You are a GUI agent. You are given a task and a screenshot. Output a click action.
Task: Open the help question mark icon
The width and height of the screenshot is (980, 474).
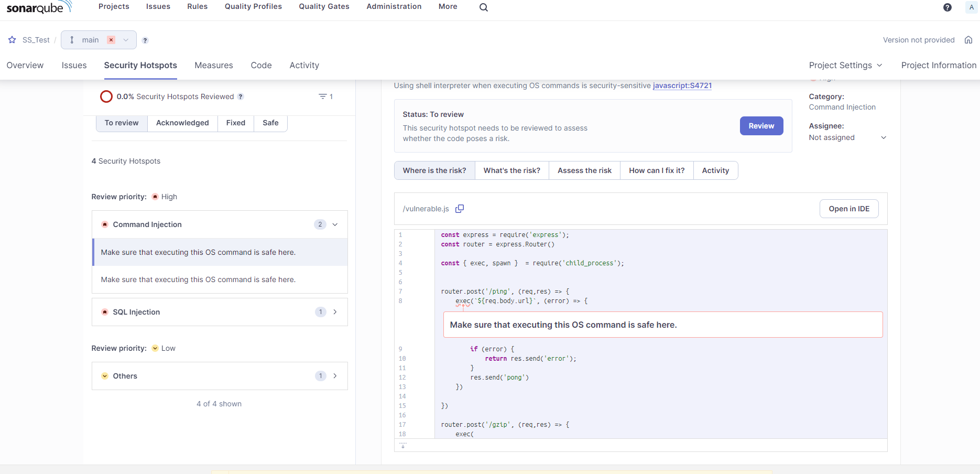tap(947, 7)
